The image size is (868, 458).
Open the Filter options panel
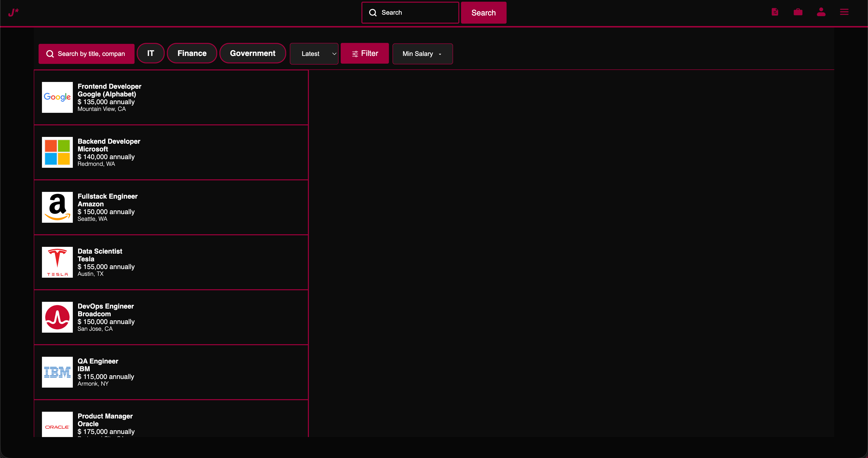click(365, 53)
